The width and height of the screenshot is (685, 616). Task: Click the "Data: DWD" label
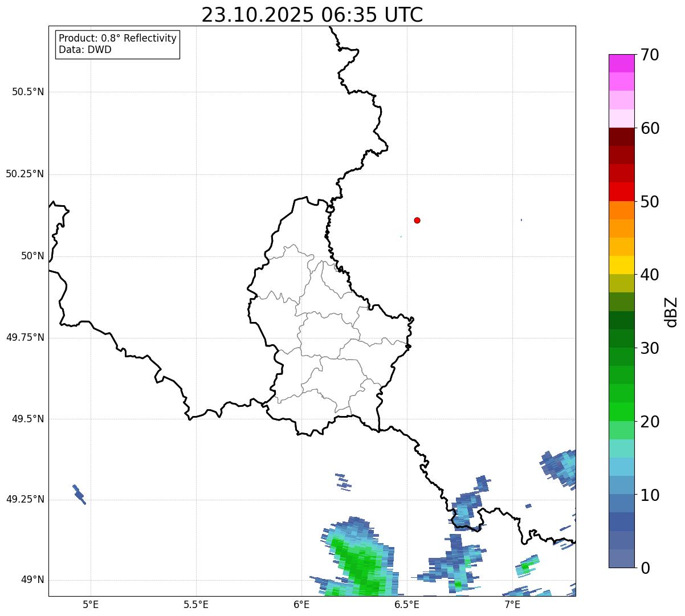pyautogui.click(x=85, y=50)
